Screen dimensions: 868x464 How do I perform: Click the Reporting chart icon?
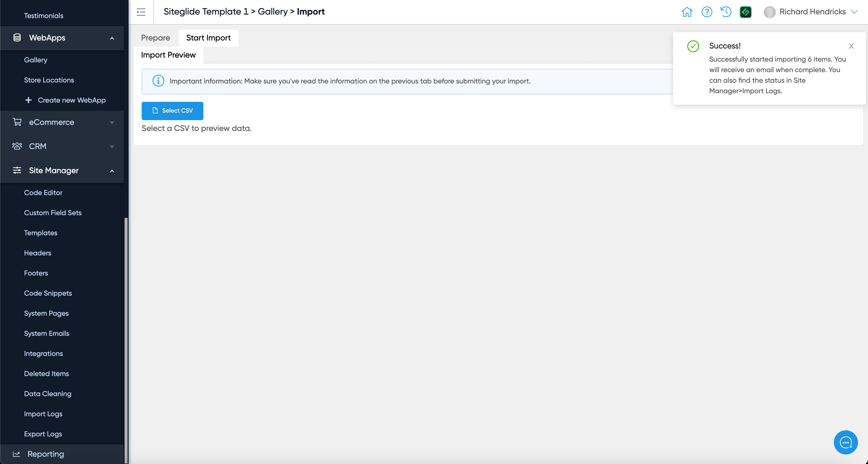click(x=16, y=454)
